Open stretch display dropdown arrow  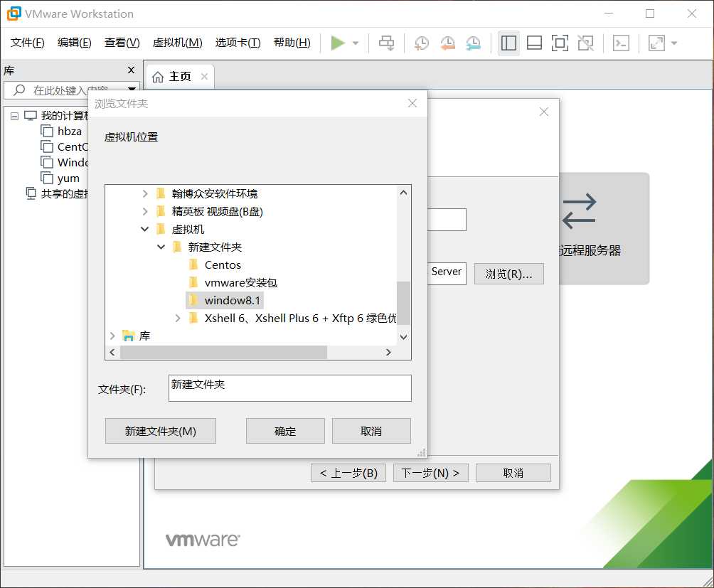click(674, 43)
